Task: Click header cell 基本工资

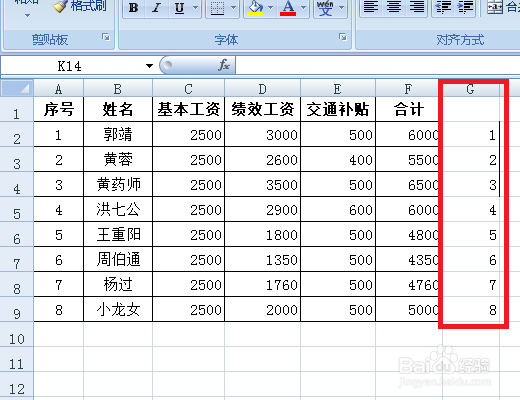Action: coord(189,109)
